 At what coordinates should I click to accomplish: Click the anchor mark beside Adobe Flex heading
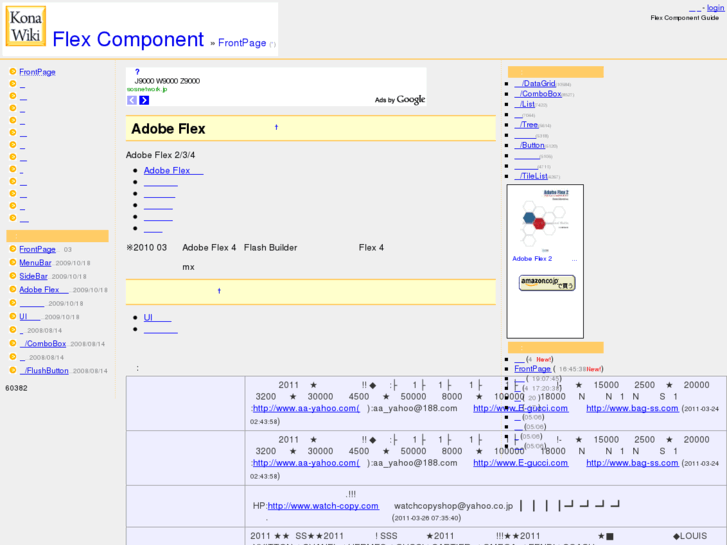pyautogui.click(x=276, y=127)
